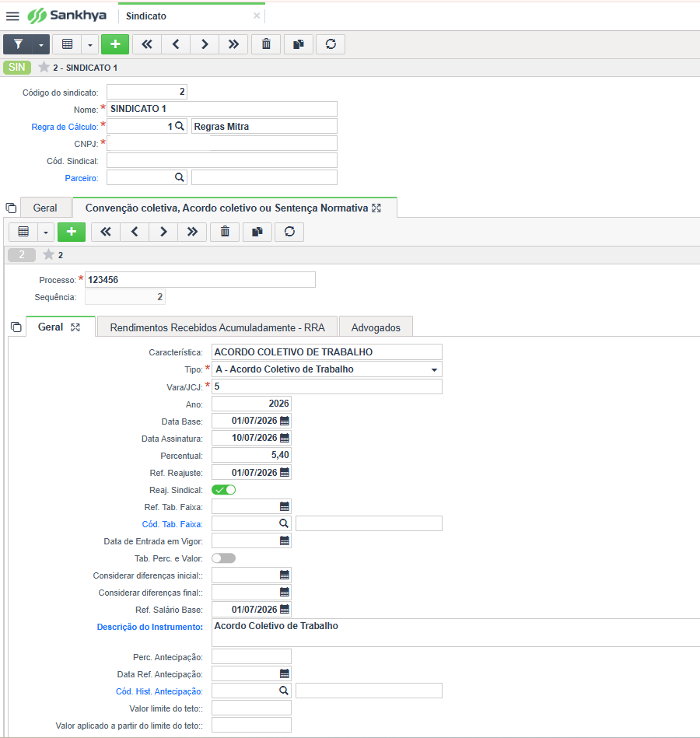Open the Descrição do Instrumento link
This screenshot has height=738, width=700.
click(x=149, y=627)
